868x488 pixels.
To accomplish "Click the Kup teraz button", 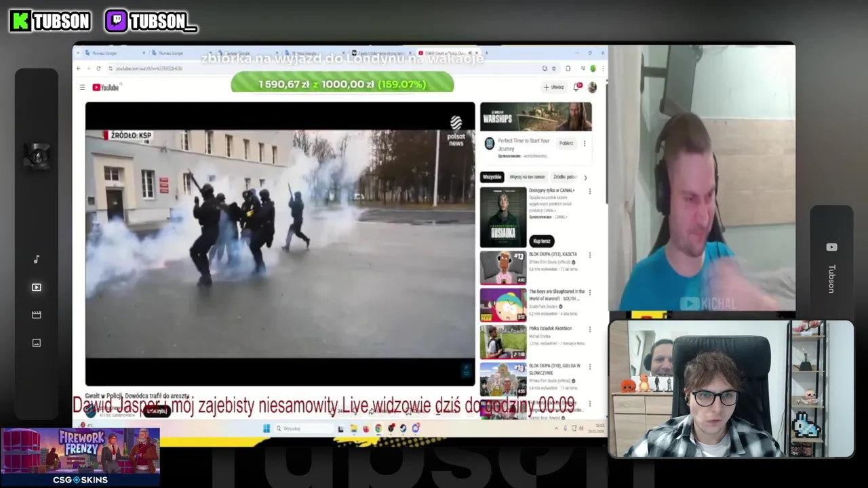I will (541, 241).
